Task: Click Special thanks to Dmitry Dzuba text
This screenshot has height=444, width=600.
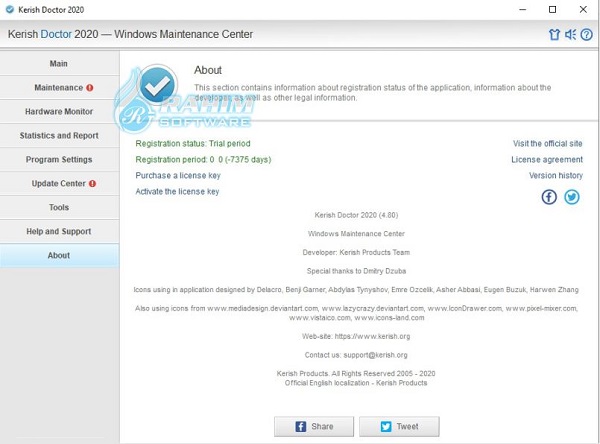Action: coord(356,271)
